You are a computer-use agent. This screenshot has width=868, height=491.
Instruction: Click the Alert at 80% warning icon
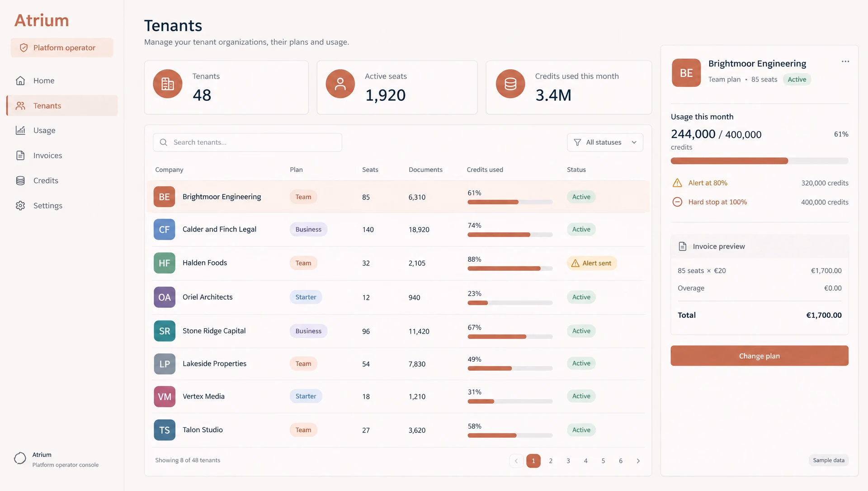coord(677,183)
